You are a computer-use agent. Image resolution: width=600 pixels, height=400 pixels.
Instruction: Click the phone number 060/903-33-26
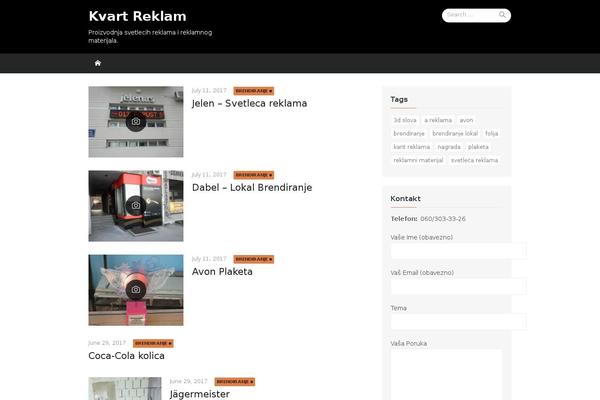click(443, 219)
